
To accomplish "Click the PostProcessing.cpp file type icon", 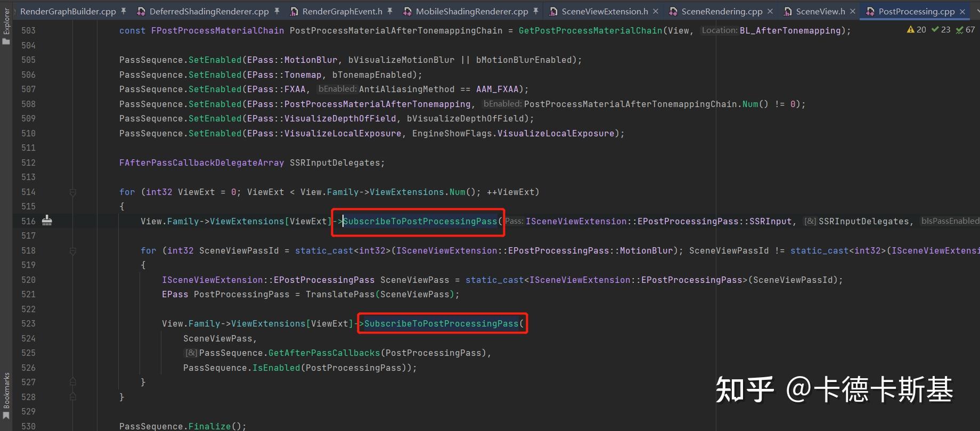I will (870, 11).
